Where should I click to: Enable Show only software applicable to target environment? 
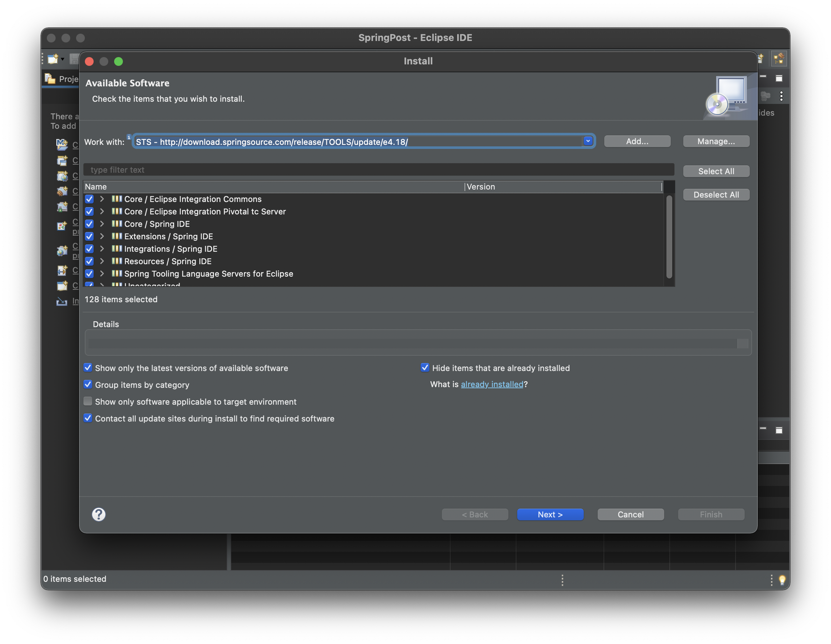point(87,401)
